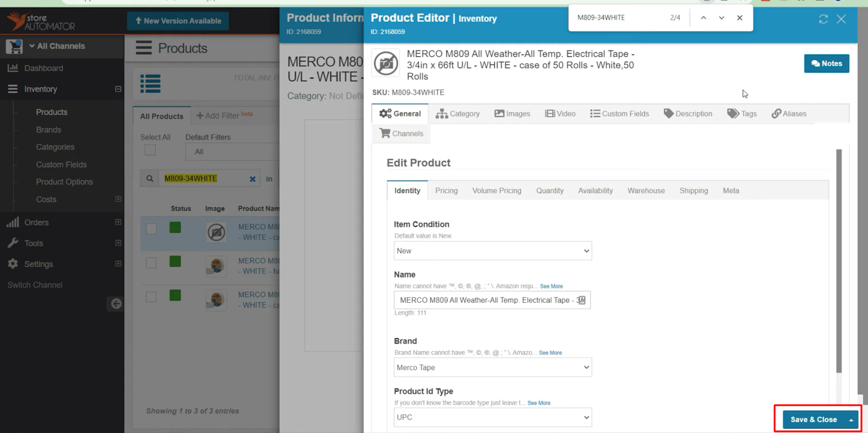Go to next find match
Image resolution: width=868 pixels, height=433 pixels.
click(722, 18)
